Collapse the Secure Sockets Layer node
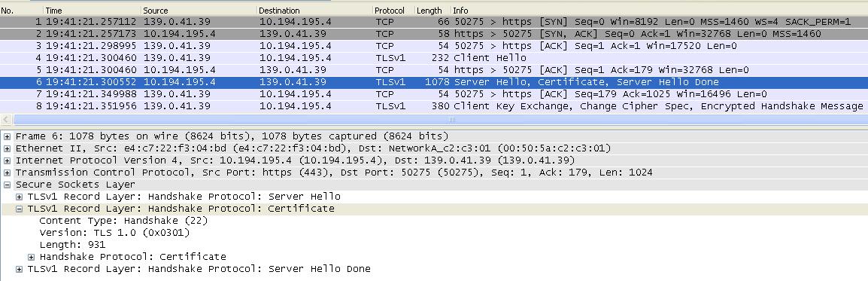Viewport: 868px width, 281px height. [x=7, y=185]
